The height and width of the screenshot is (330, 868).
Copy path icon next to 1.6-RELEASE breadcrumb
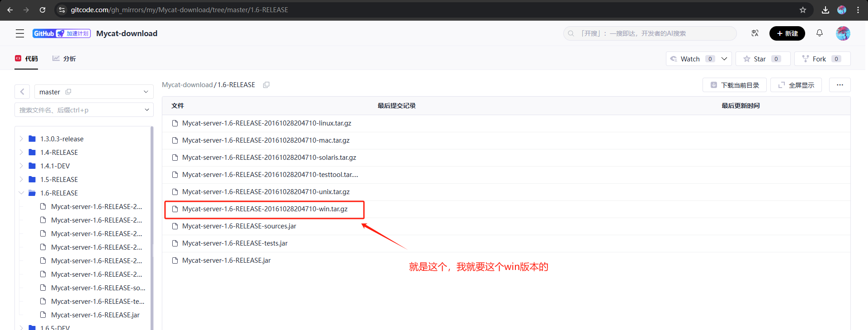[266, 85]
